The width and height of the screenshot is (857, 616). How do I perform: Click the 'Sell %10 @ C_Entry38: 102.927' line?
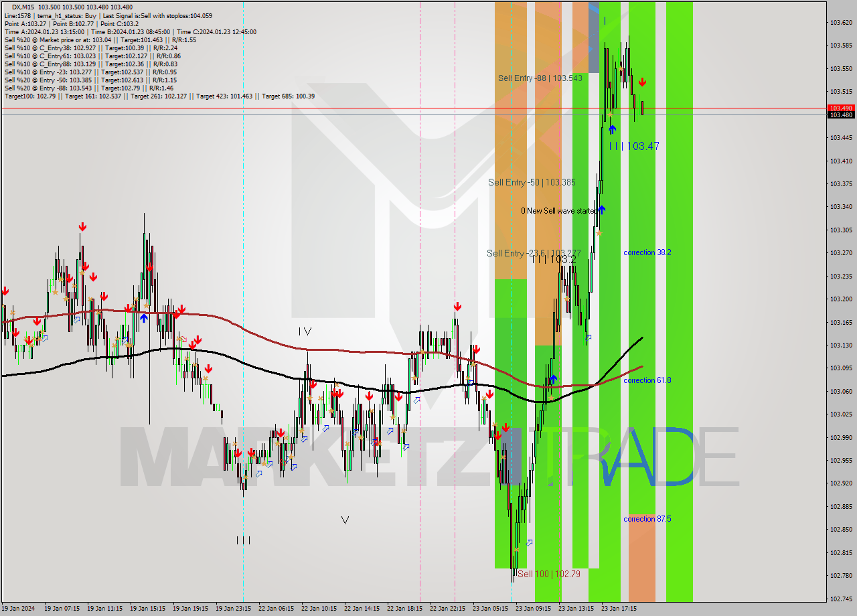[x=90, y=48]
